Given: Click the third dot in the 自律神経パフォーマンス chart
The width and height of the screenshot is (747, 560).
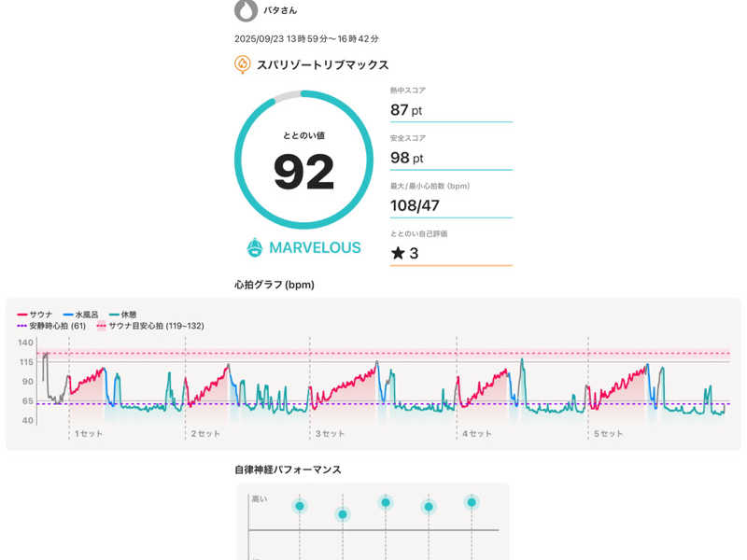Looking at the screenshot, I should 385,502.
